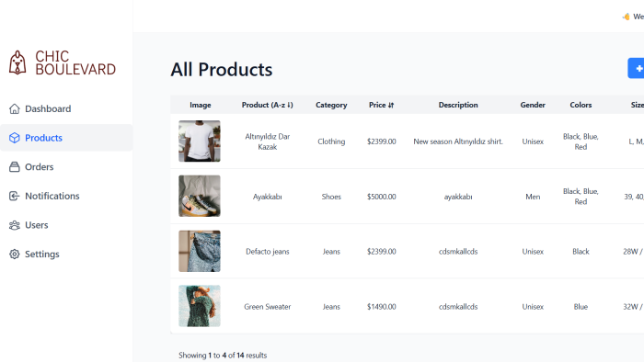Click the Notifications icon in sidebar

[15, 196]
